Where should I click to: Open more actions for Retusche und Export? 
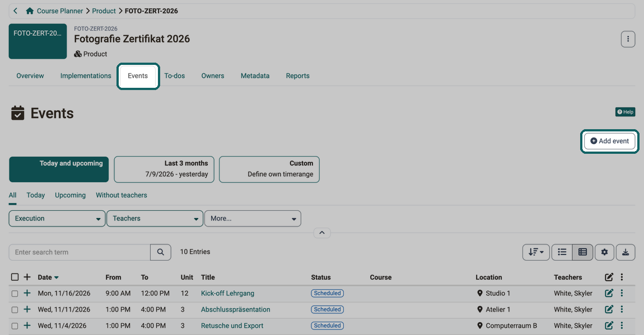click(x=622, y=325)
